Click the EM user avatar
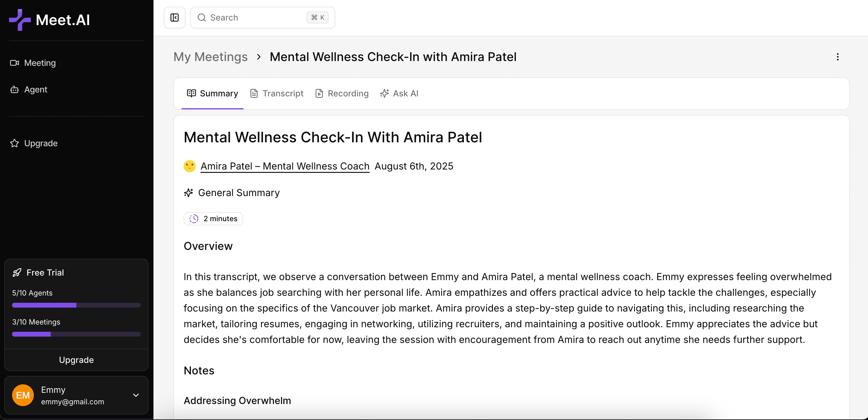 point(23,395)
